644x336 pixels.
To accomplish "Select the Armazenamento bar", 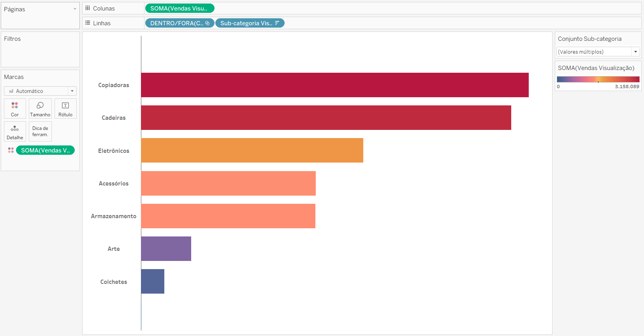I will (x=228, y=216).
